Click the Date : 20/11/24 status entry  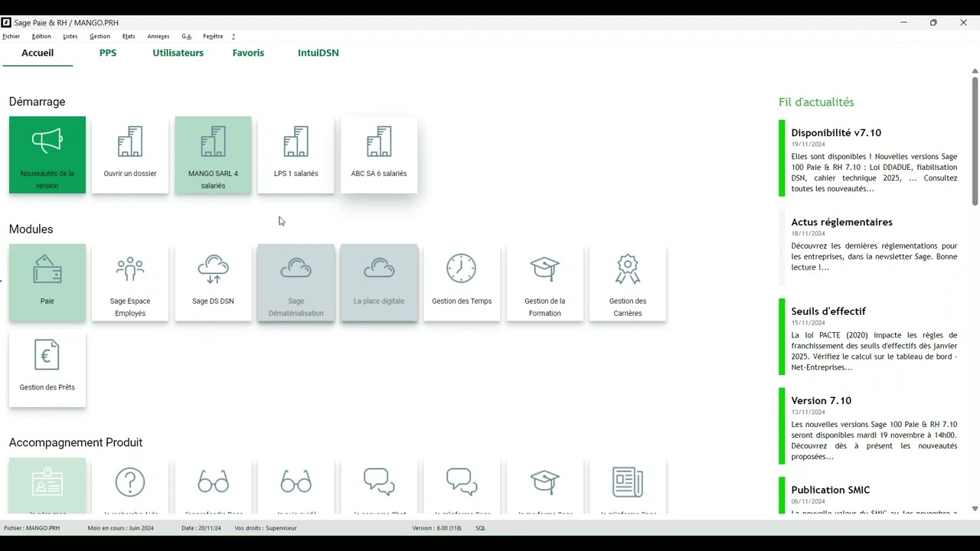[x=201, y=528]
